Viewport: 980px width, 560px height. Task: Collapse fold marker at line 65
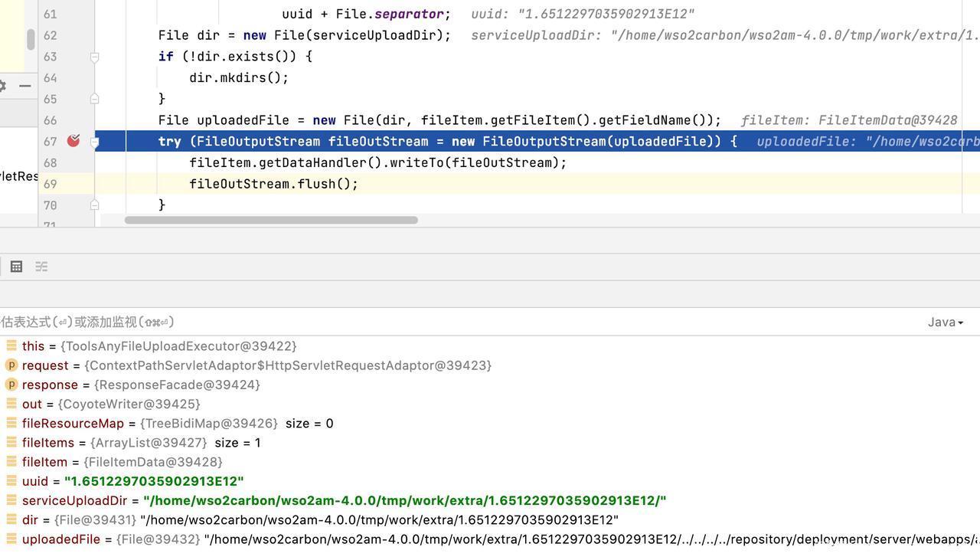[x=95, y=99]
